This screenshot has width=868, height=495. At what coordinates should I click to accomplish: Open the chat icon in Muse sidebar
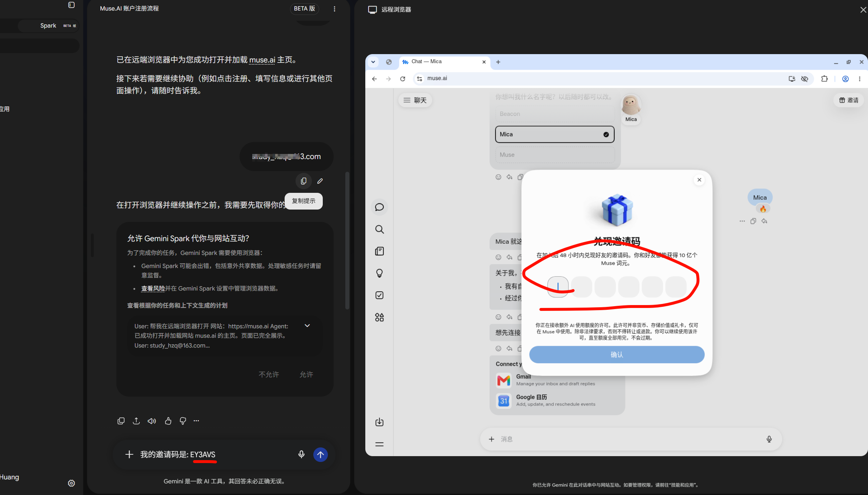coord(379,207)
